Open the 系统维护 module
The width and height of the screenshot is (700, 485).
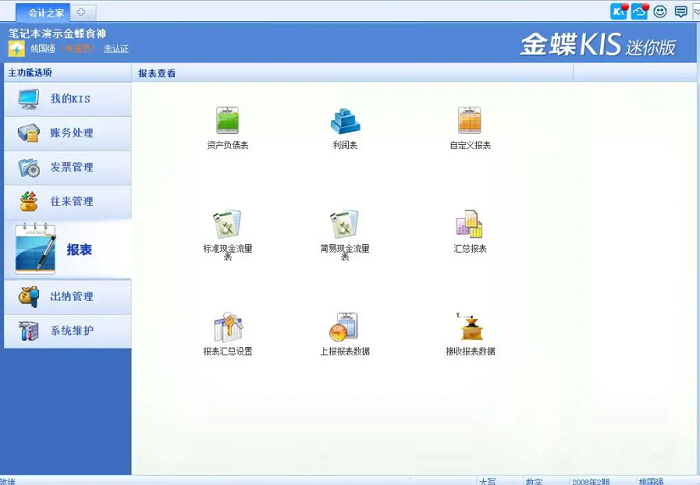click(68, 331)
